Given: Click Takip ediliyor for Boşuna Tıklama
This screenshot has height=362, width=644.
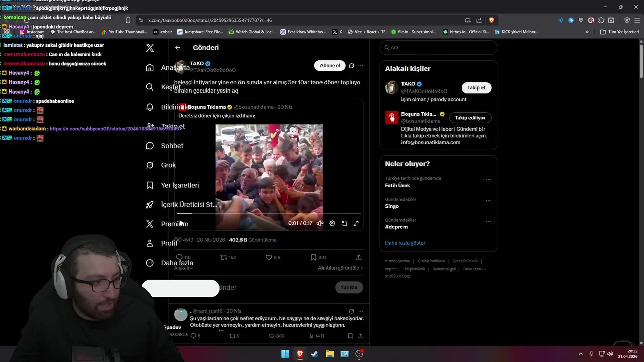Looking at the screenshot, I should (470, 118).
